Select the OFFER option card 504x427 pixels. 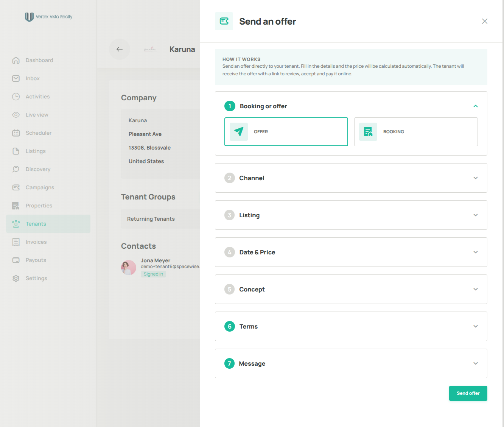click(x=286, y=132)
